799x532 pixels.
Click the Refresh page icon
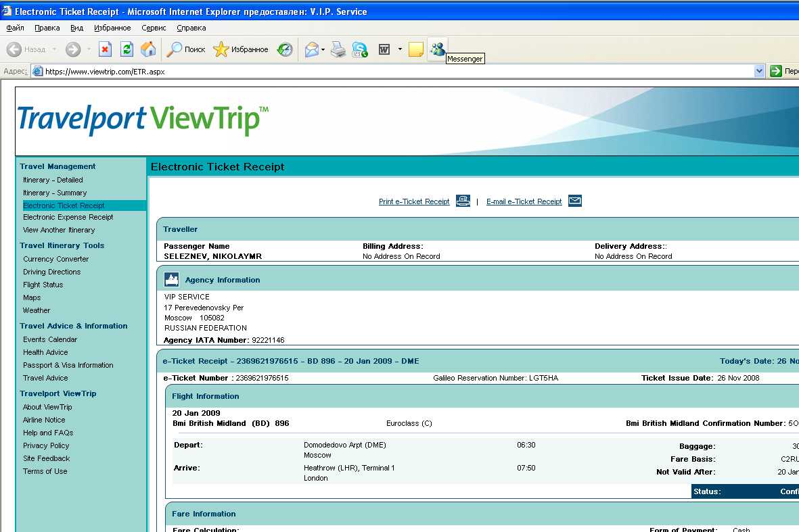coord(127,49)
